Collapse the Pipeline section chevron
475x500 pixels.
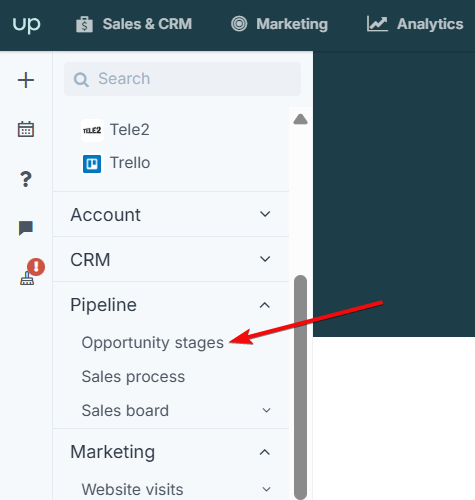pyautogui.click(x=265, y=305)
